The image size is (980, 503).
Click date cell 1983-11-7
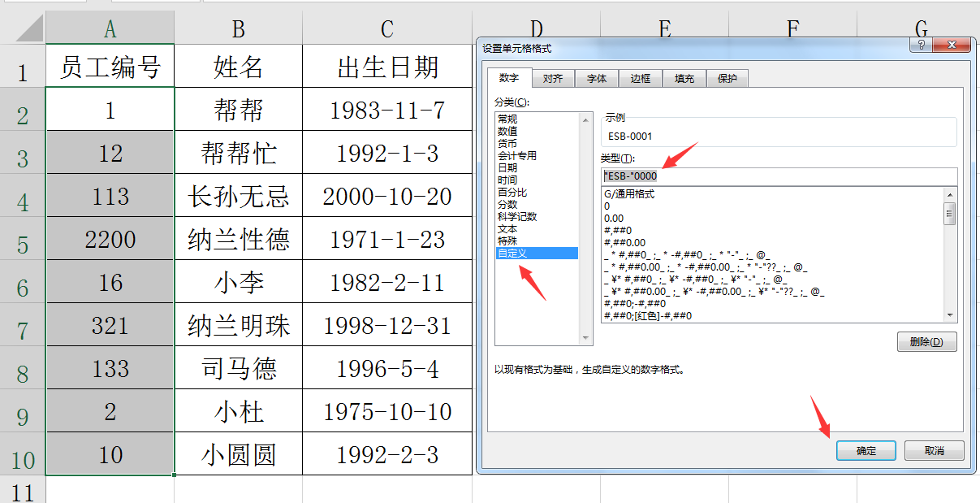pyautogui.click(x=387, y=109)
